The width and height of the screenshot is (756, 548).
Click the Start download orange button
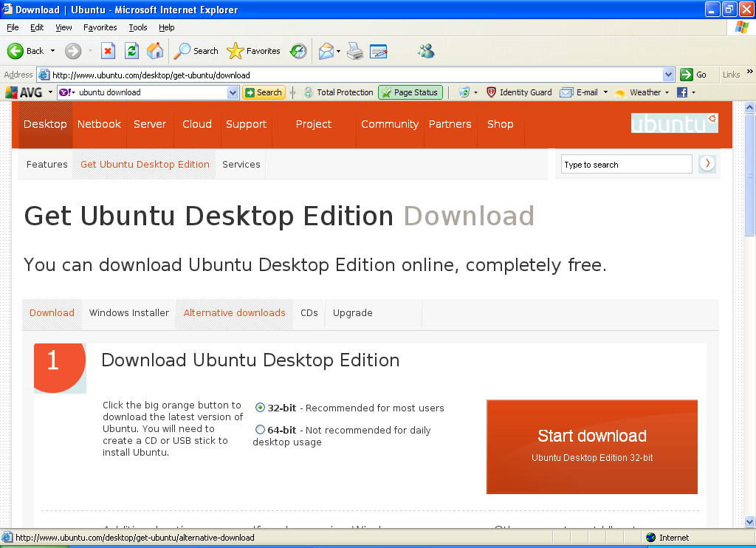tap(591, 447)
